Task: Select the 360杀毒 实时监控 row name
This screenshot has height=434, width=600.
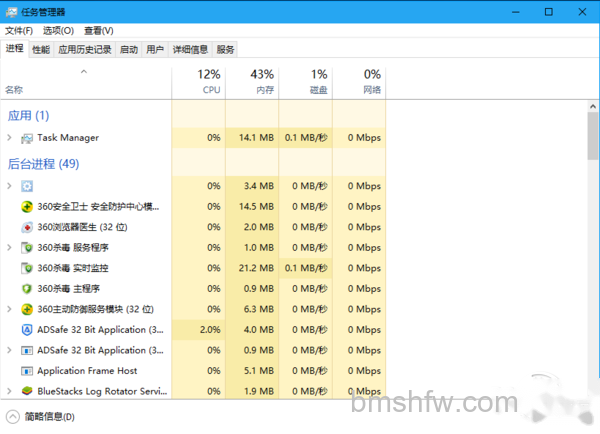Action: [x=73, y=268]
